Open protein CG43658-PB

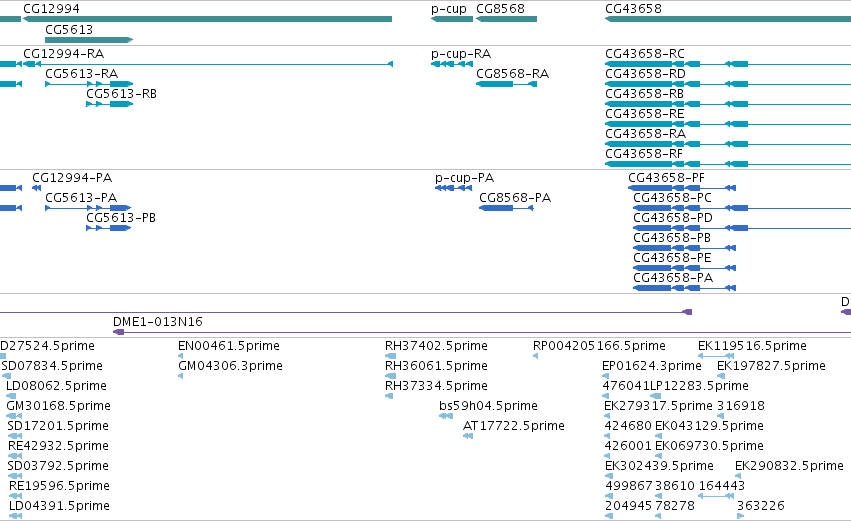tap(672, 238)
